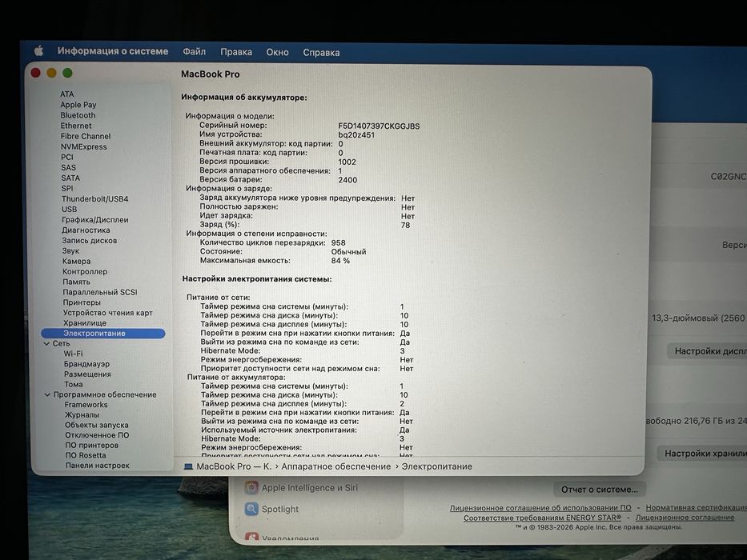Open the Окно menu
This screenshot has width=747, height=560.
click(x=277, y=52)
